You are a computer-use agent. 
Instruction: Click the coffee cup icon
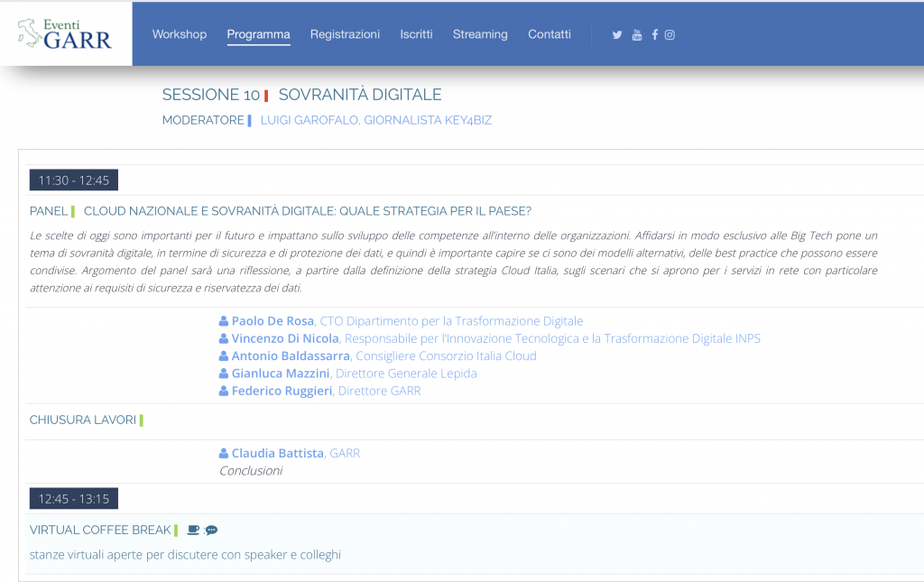tap(193, 530)
